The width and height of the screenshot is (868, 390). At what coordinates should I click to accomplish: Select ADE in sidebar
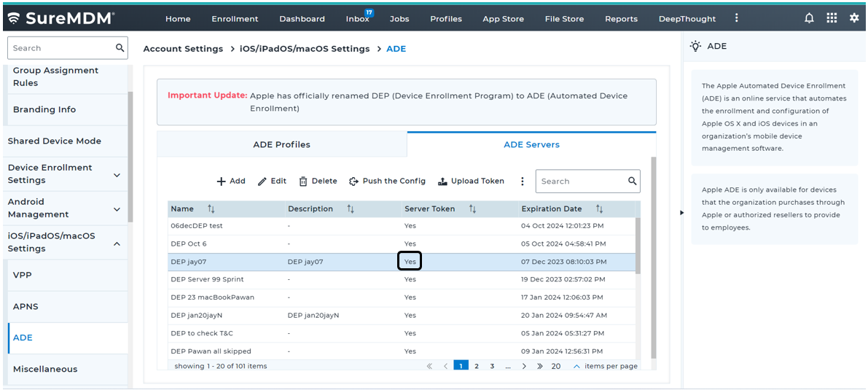click(x=68, y=338)
